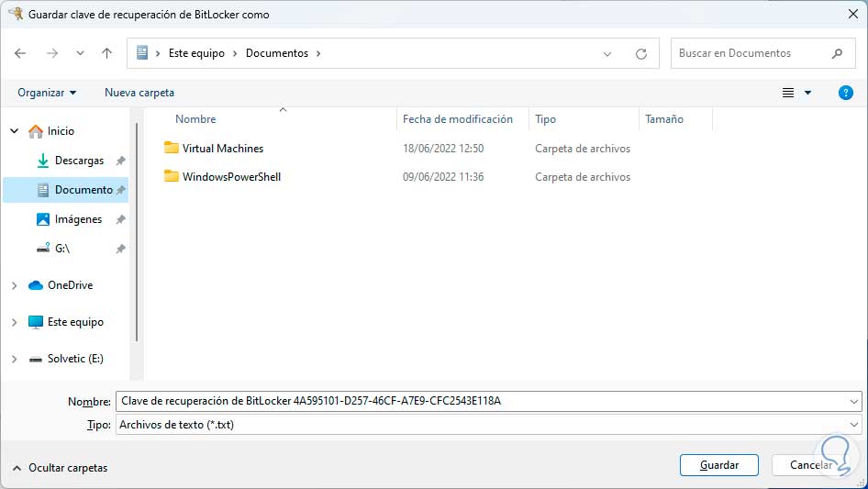Select Documentos in the breadcrumb path
The width and height of the screenshot is (868, 489).
pos(277,53)
